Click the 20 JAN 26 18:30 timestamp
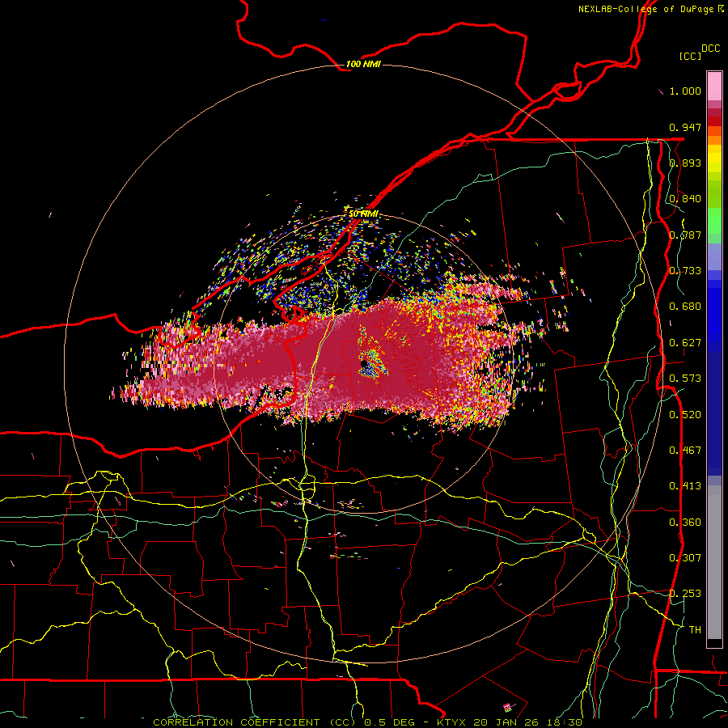Screen dimensions: 728x728 click(528, 722)
